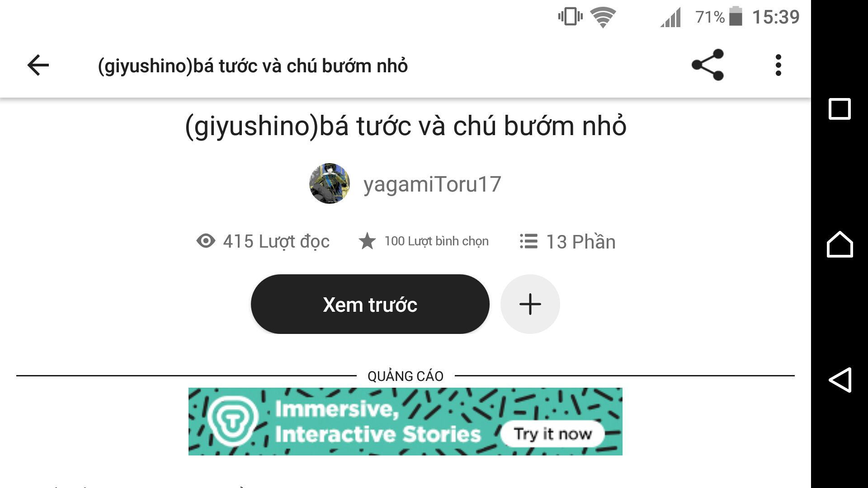Tap the author avatar thumbnail

pos(330,183)
